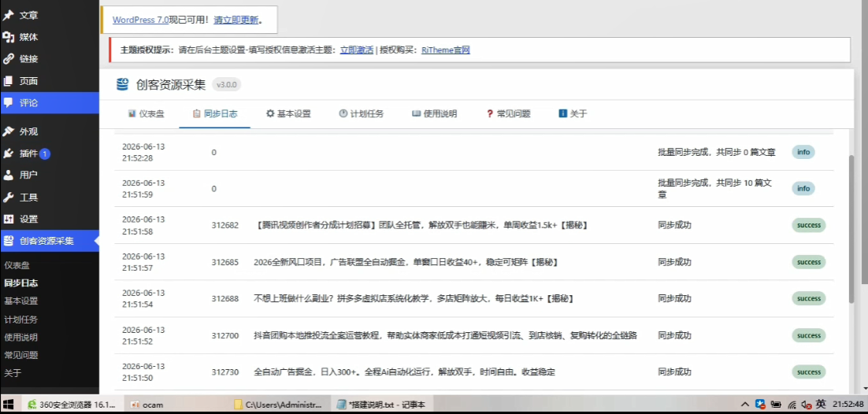Click the 立即激活 theme activation link
This screenshot has width=868, height=414.
(357, 50)
